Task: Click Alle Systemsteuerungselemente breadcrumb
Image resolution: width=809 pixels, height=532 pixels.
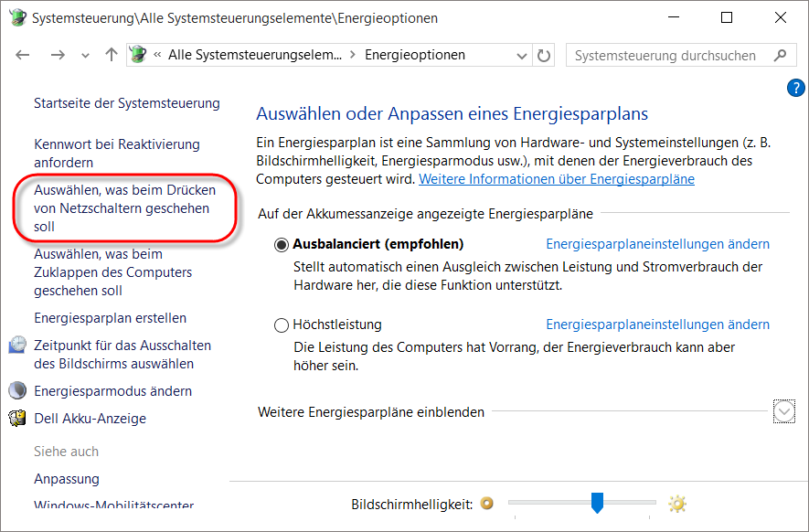Action: click(255, 55)
